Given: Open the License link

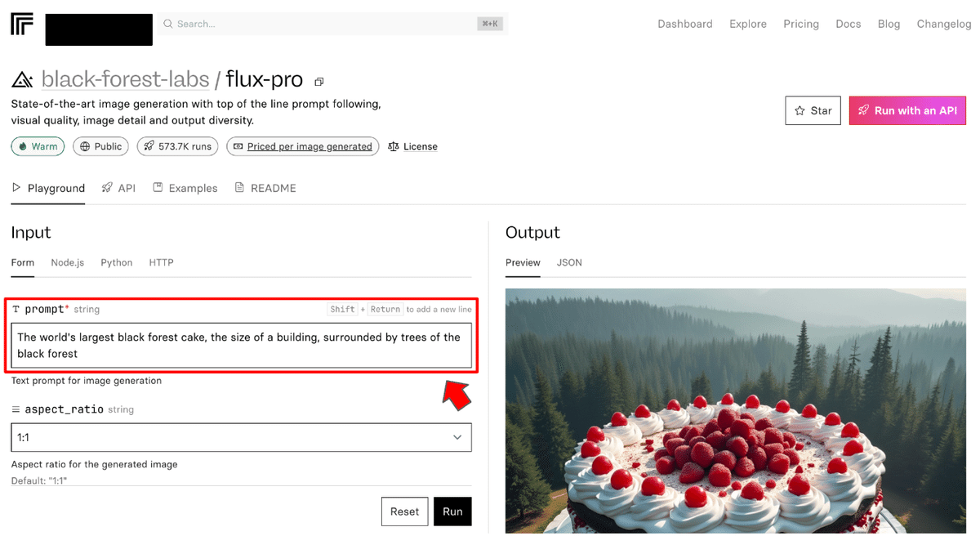Looking at the screenshot, I should (420, 146).
